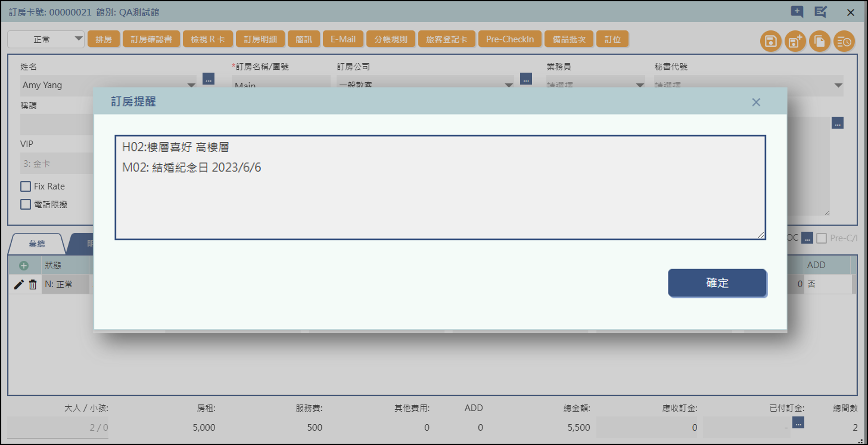Image resolution: width=868 pixels, height=445 pixels.
Task: Click the green plus icon to add a row
Action: tap(23, 266)
